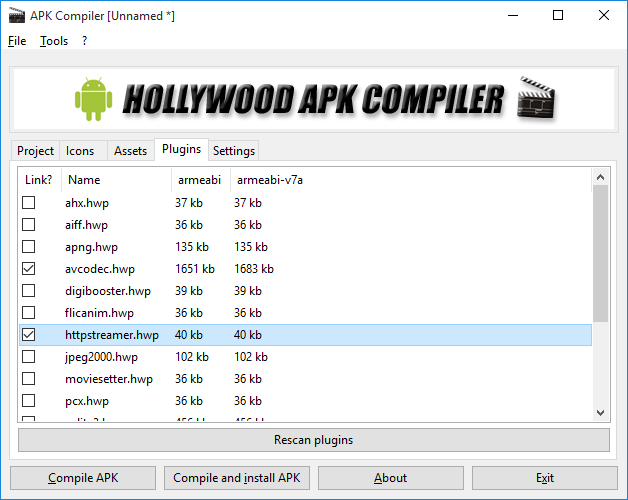Click the 135 kb armeabi size cell
Image resolution: width=628 pixels, height=500 pixels.
pyautogui.click(x=192, y=247)
